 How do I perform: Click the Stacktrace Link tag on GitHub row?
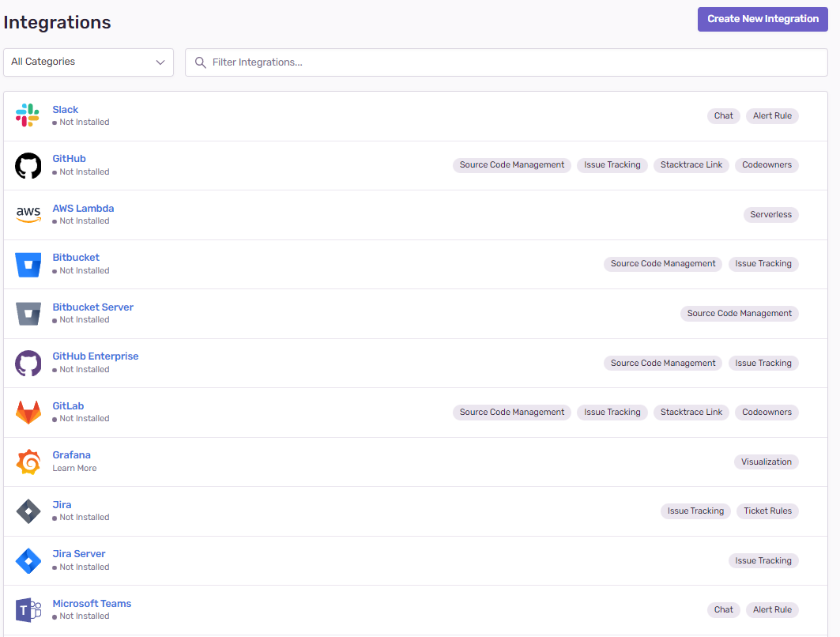click(x=691, y=165)
